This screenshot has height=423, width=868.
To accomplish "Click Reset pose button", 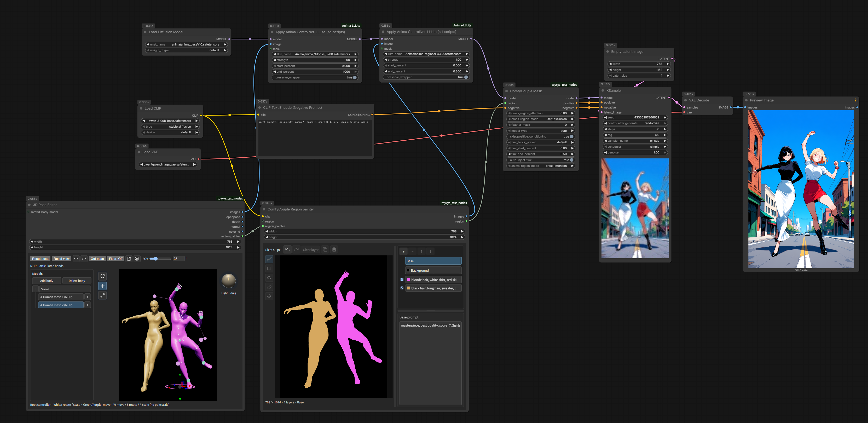I will pos(40,259).
